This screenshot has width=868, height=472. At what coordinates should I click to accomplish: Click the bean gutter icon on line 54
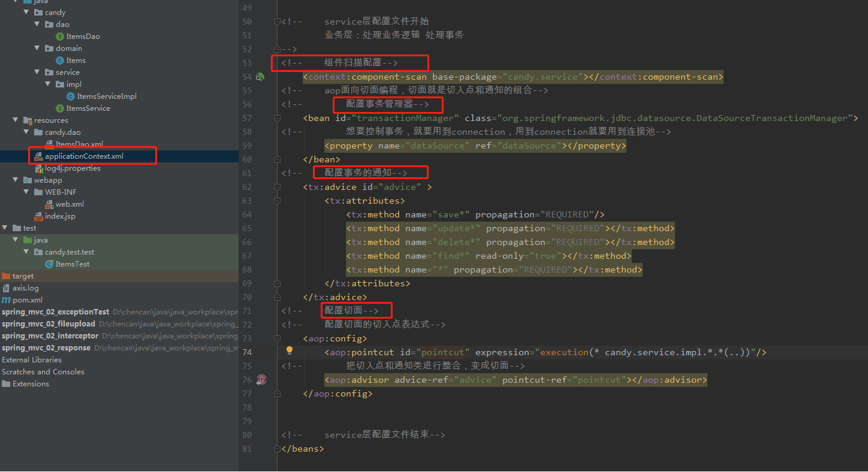pyautogui.click(x=260, y=77)
